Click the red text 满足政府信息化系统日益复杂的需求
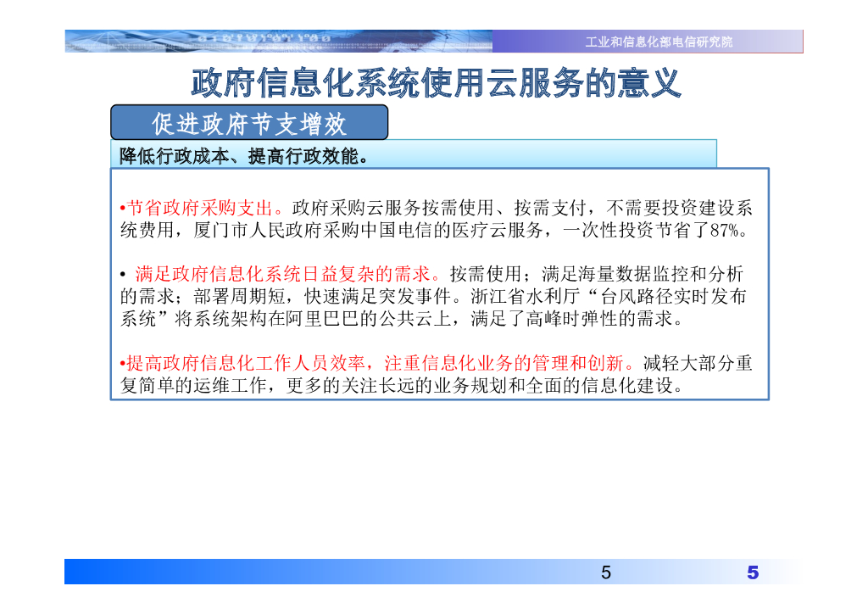This screenshot has height=614, width=868. [x=283, y=274]
